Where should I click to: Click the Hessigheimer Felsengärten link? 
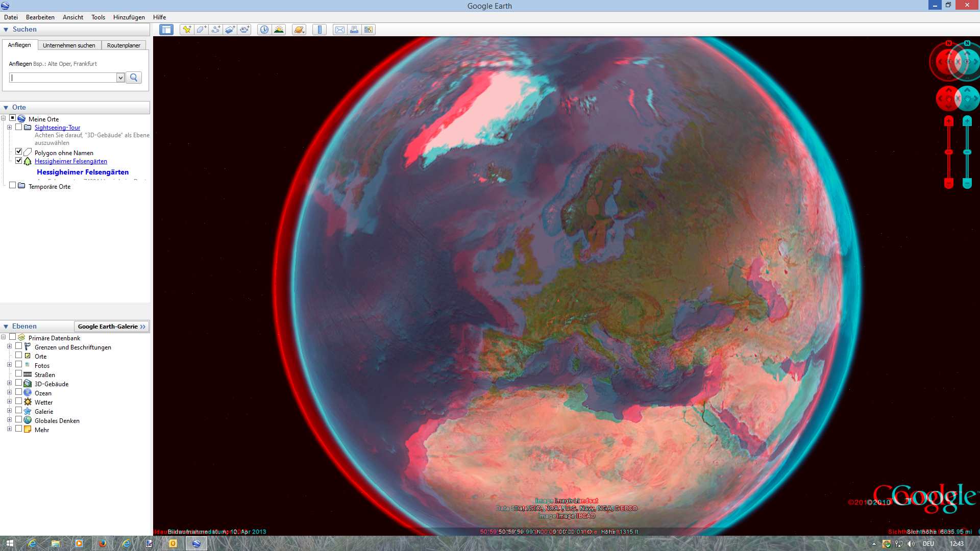pos(70,161)
